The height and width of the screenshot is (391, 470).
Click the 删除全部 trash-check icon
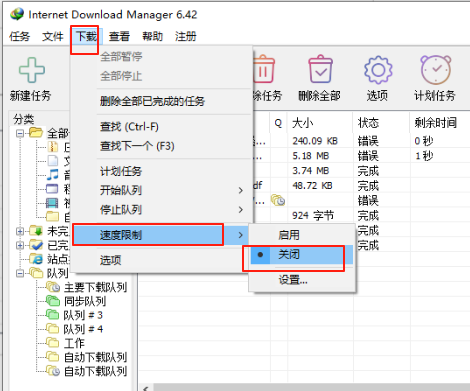(x=320, y=69)
